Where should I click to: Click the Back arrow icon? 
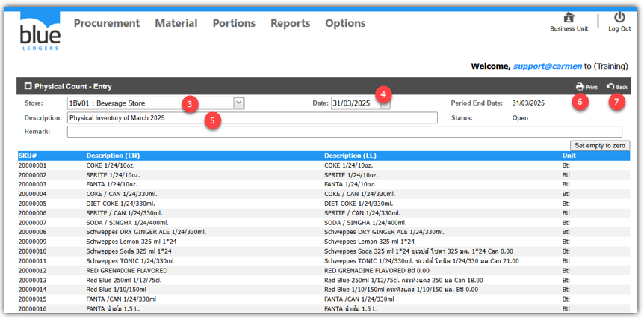611,87
